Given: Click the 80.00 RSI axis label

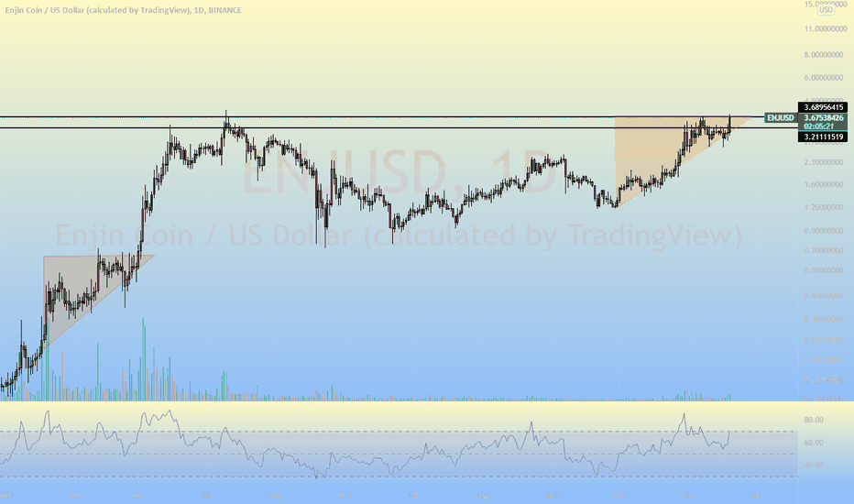Looking at the screenshot, I should 814,420.
